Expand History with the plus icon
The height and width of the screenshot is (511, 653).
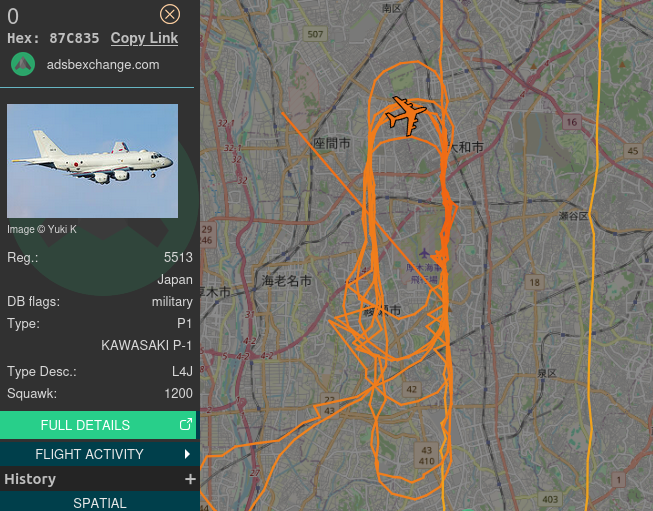(190, 479)
